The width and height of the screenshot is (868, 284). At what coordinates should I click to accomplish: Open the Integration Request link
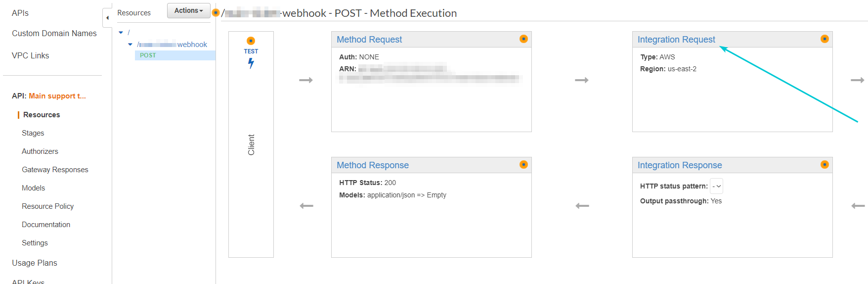click(676, 40)
